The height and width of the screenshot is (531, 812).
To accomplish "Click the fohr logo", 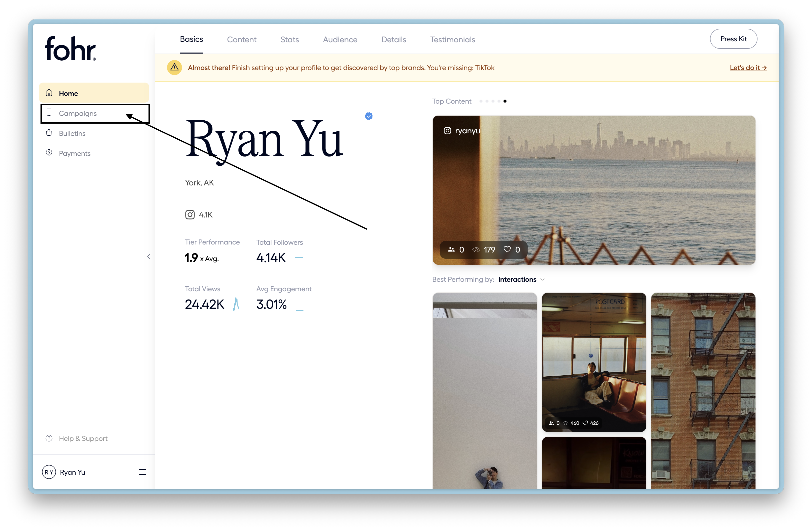I will tap(70, 49).
